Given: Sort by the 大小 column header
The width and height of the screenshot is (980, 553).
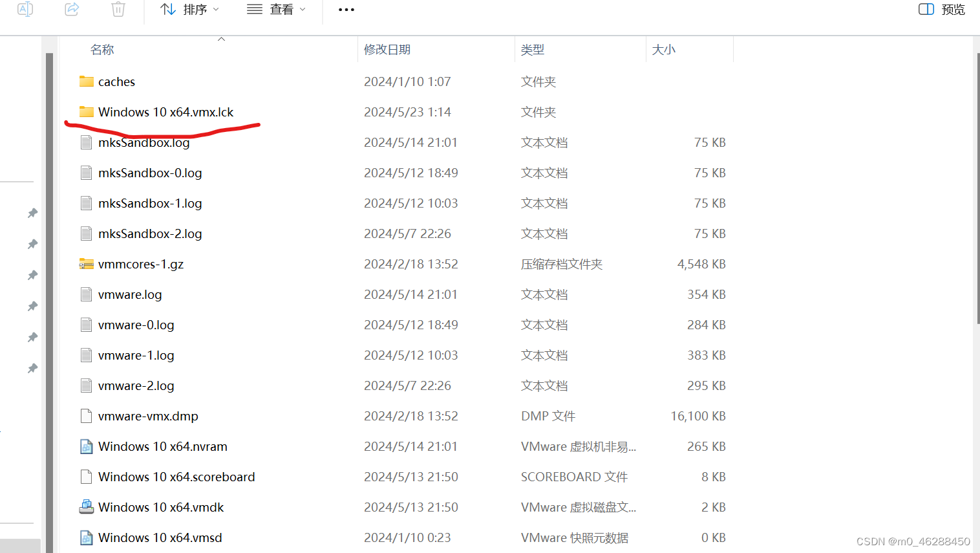Looking at the screenshot, I should click(664, 50).
